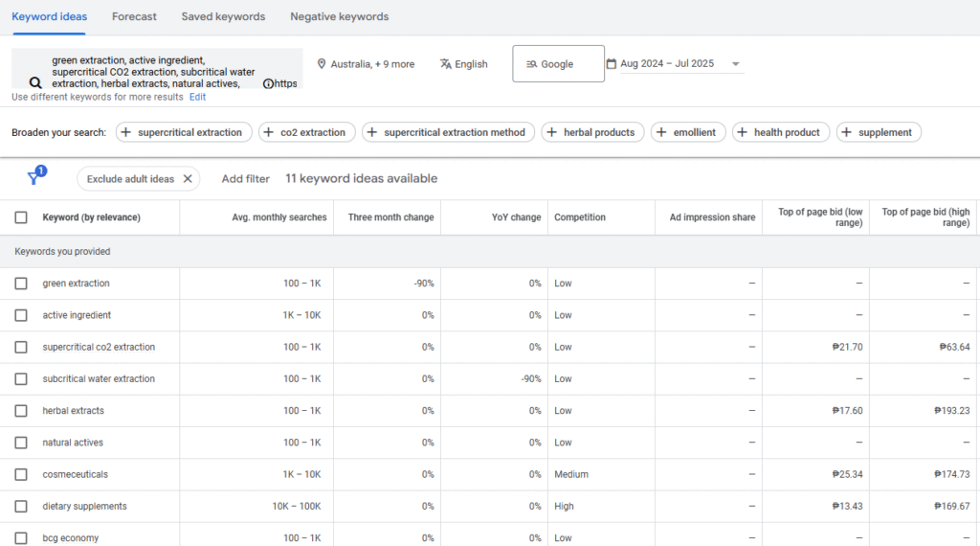Click the magnifier icon in keyword search box
The height and width of the screenshot is (546, 980).
tap(35, 82)
